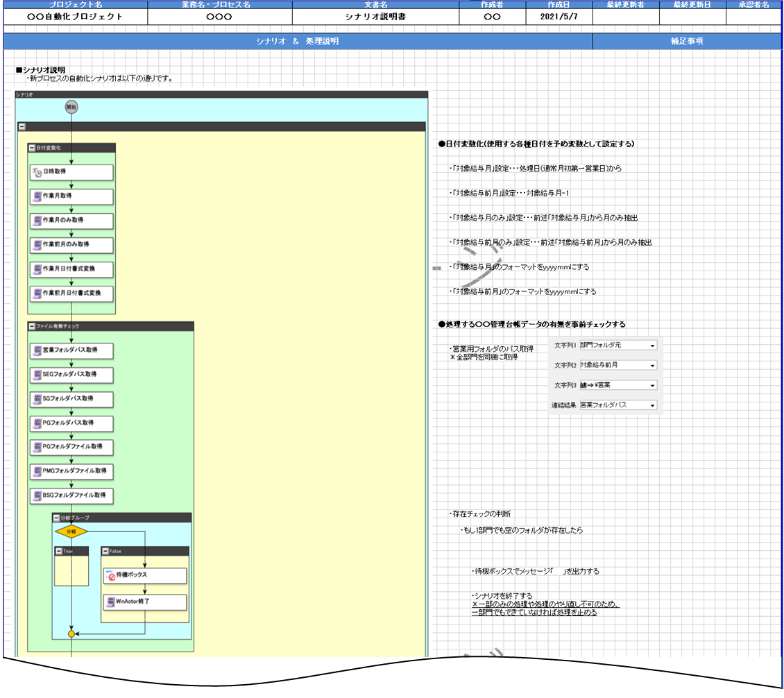Select the PMGフォルダファイル取得 node icon
The image size is (784, 698).
coord(37,471)
